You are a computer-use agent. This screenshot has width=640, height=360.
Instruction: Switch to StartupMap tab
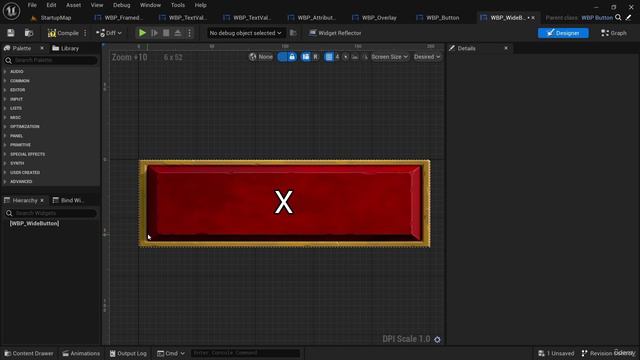point(51,18)
